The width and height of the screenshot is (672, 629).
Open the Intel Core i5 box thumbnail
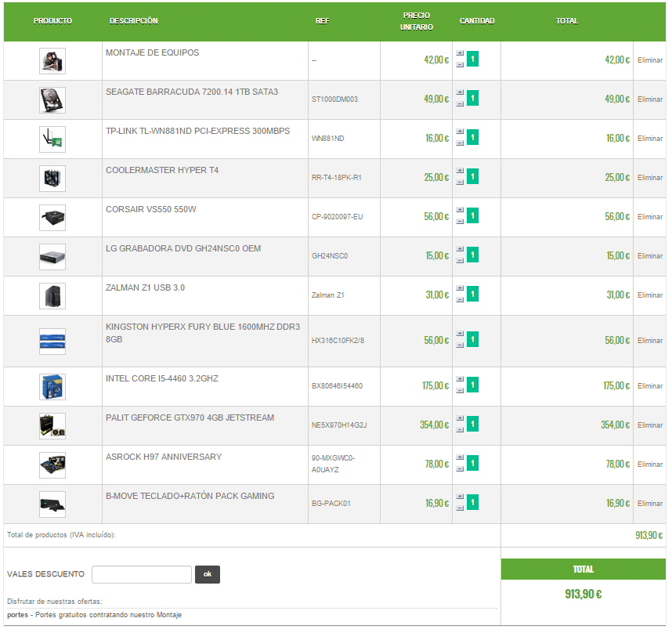point(52,387)
